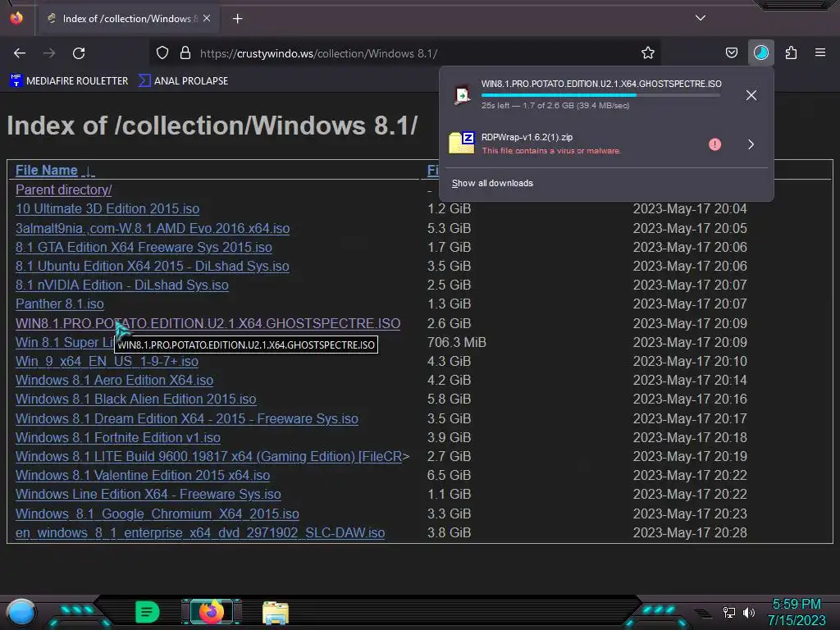Open a new tab with plus button
This screenshot has height=630, width=840.
click(237, 19)
